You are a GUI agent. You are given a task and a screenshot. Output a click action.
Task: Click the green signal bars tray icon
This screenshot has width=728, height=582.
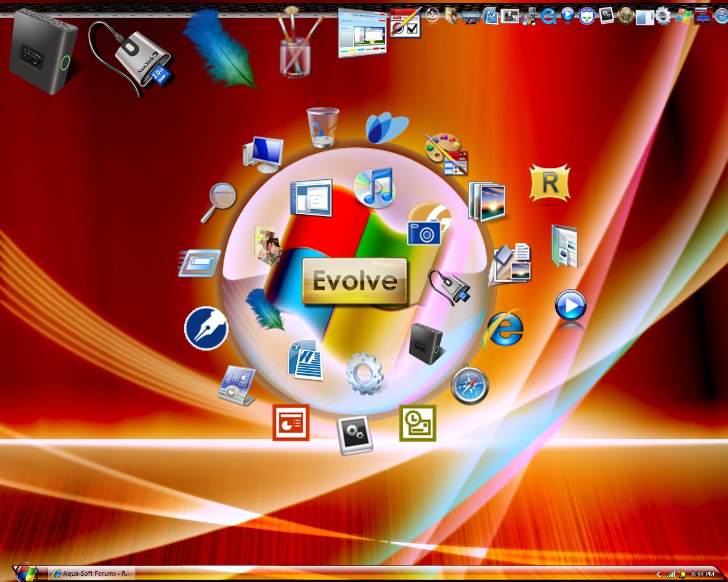(671, 574)
